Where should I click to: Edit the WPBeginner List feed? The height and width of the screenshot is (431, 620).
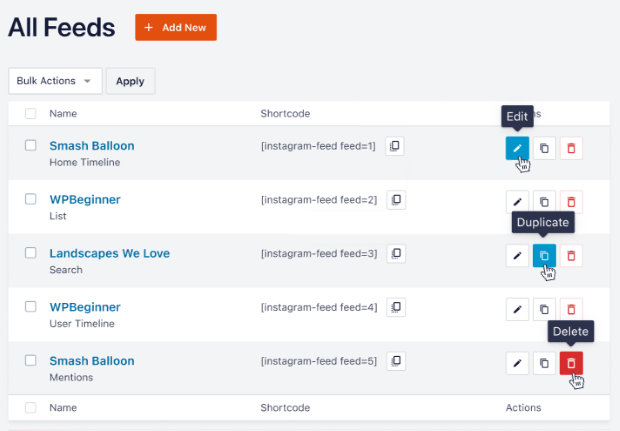tap(517, 202)
